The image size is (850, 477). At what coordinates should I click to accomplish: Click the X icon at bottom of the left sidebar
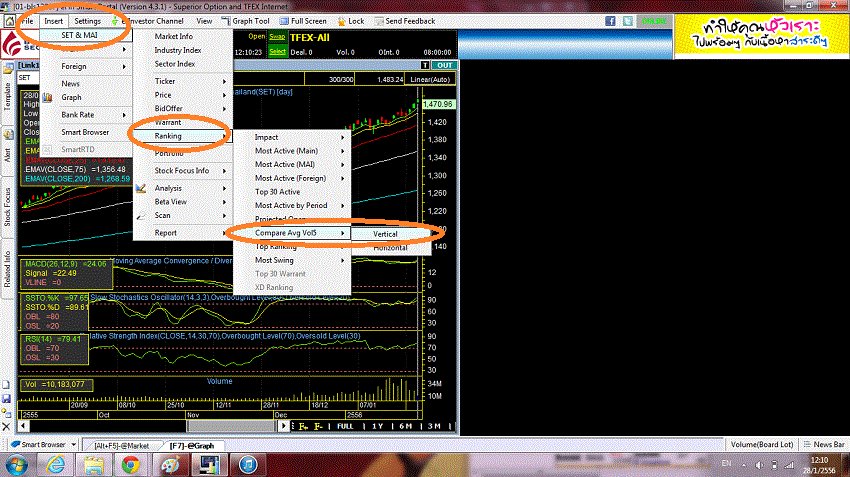[x=6, y=427]
